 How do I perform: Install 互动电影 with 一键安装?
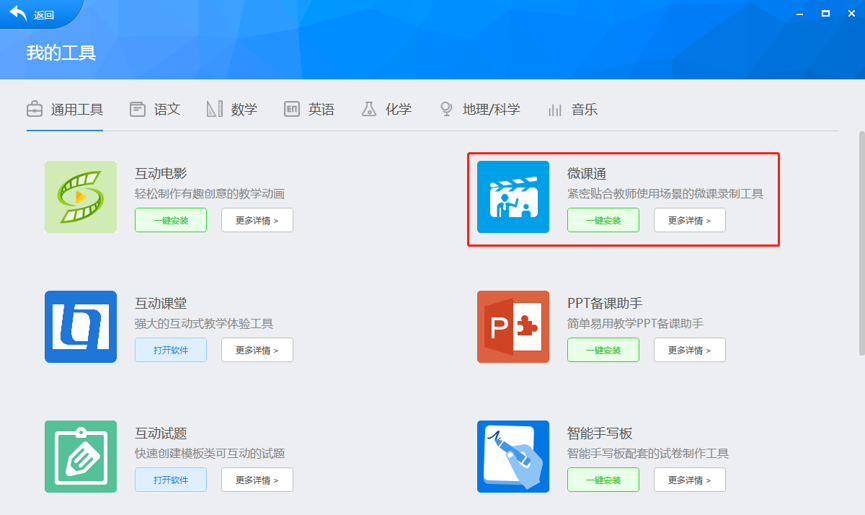(171, 220)
